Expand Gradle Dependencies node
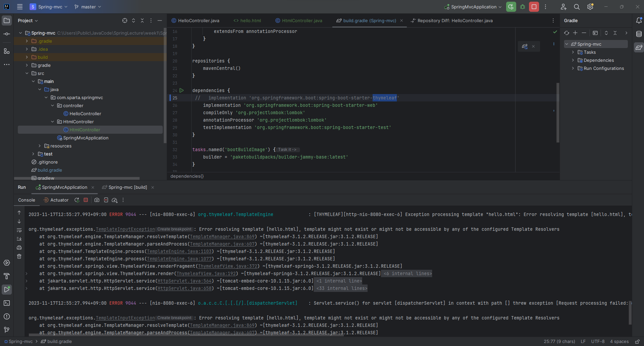The image size is (644, 346). (x=573, y=60)
